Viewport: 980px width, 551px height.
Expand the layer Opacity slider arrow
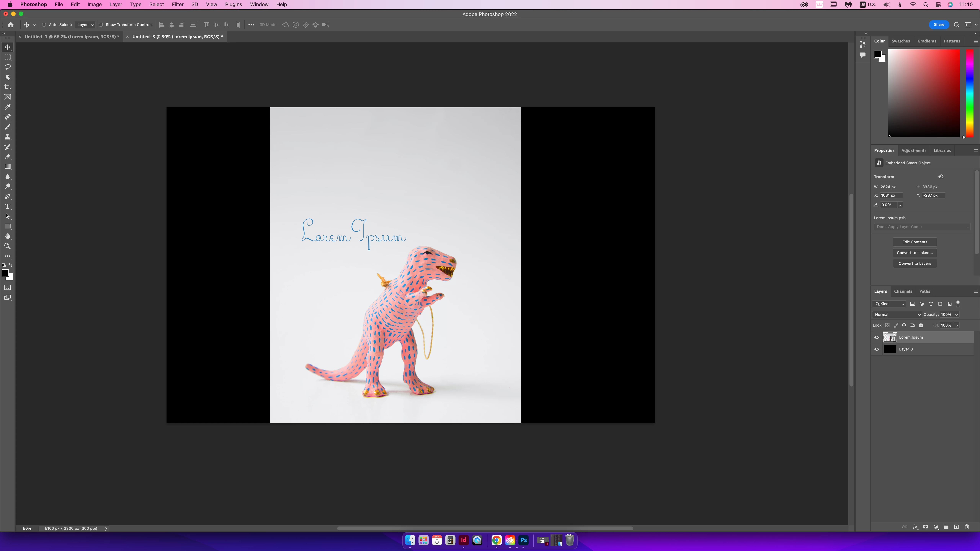pyautogui.click(x=957, y=315)
